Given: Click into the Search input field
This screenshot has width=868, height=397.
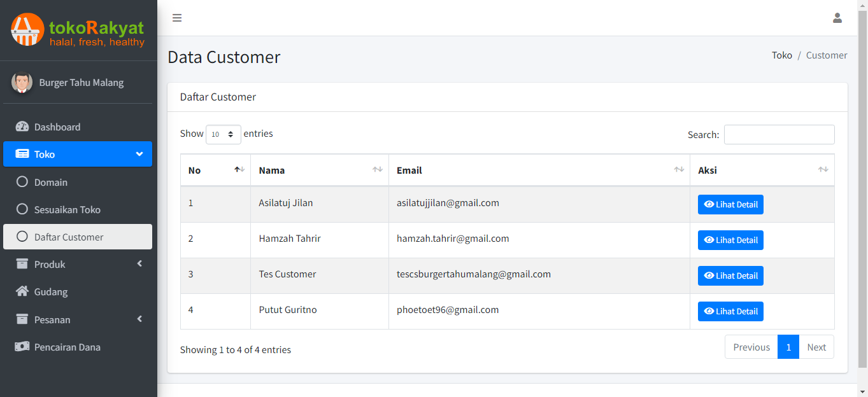Looking at the screenshot, I should pyautogui.click(x=779, y=134).
